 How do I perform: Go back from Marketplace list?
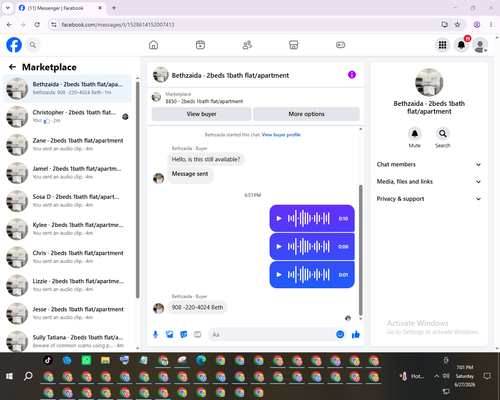(x=12, y=67)
